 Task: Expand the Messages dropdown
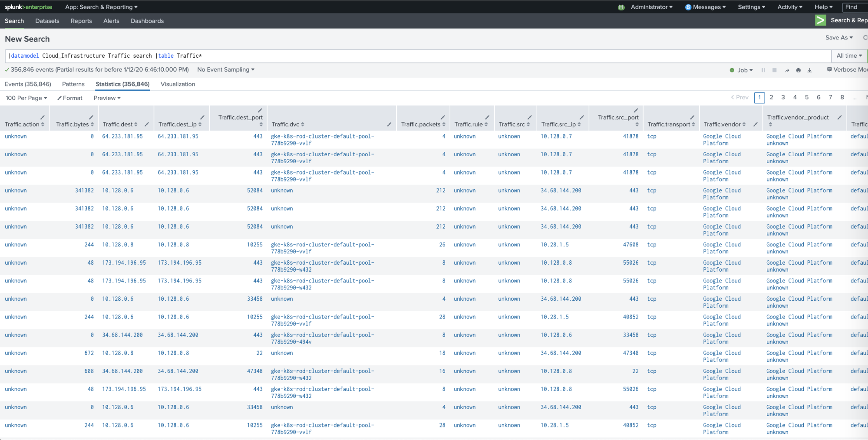pyautogui.click(x=709, y=7)
